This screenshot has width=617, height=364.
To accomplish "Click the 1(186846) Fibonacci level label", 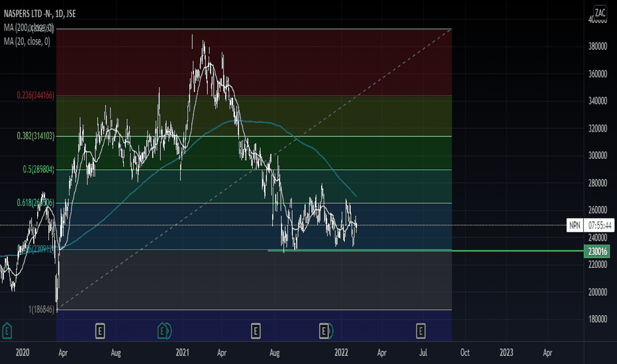I will point(41,310).
